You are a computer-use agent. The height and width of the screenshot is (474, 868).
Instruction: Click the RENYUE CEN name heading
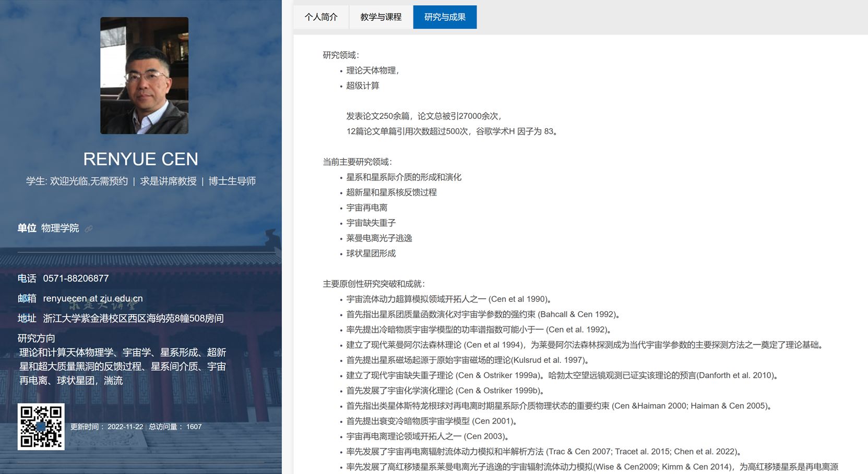click(x=141, y=159)
